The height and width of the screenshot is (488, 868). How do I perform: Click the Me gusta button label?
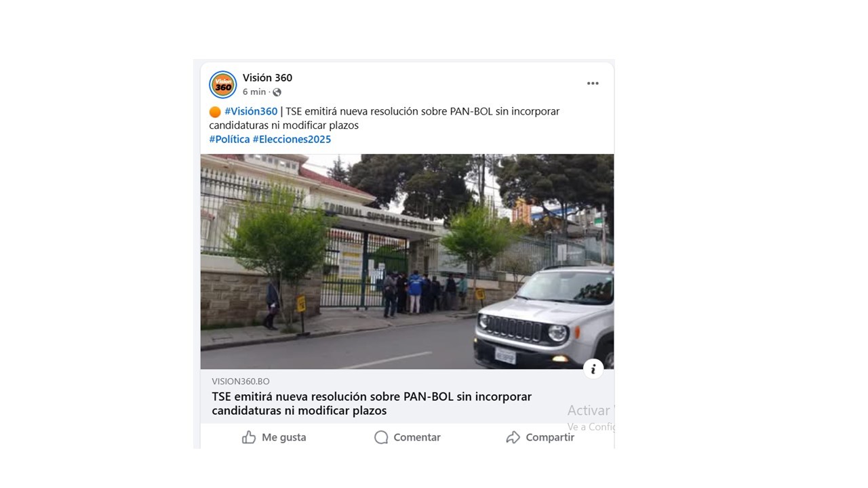point(284,437)
